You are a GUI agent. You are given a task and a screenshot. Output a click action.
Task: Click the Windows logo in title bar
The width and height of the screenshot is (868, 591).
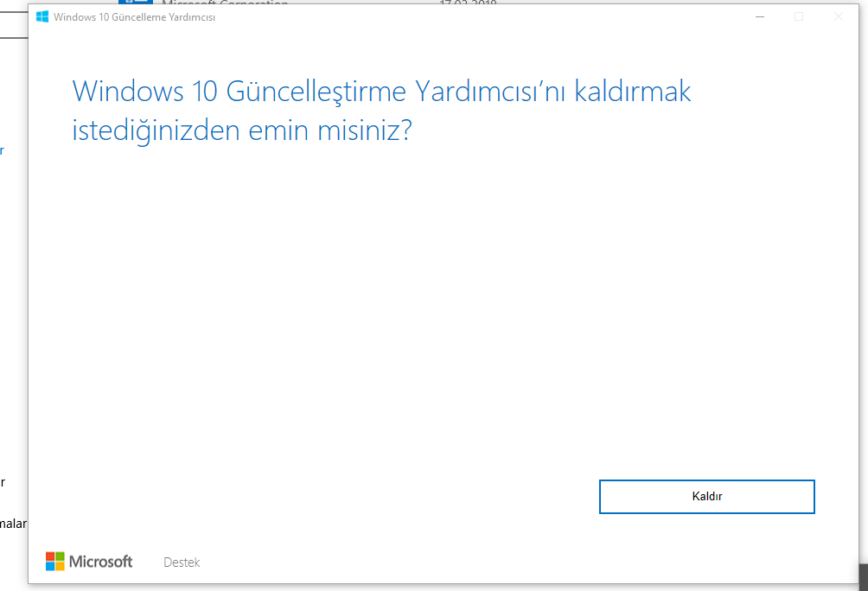[x=41, y=16]
